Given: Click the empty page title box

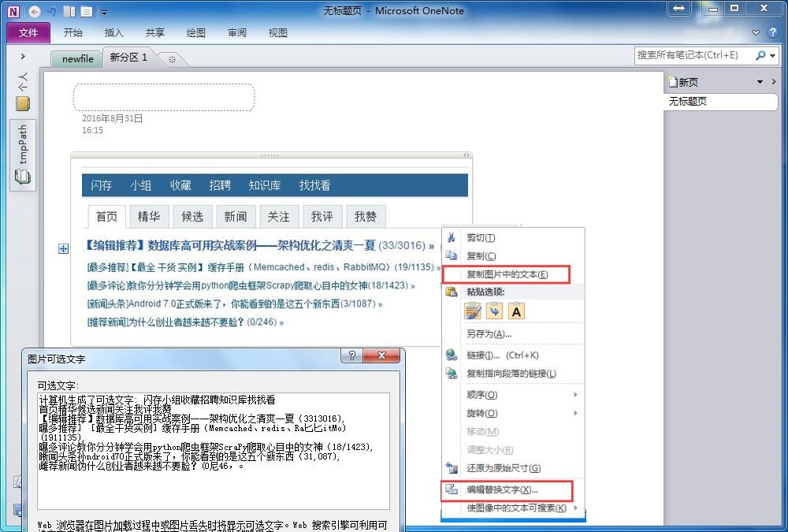Looking at the screenshot, I should [x=164, y=97].
